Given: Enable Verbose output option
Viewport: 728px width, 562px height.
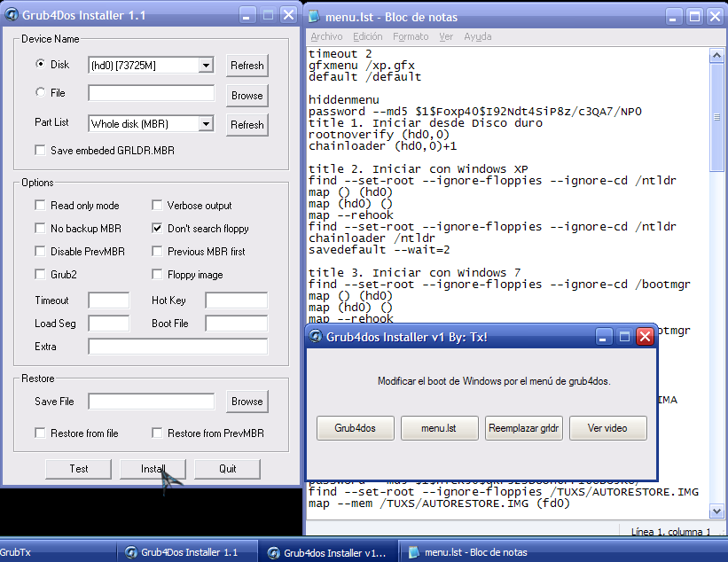Looking at the screenshot, I should [157, 205].
